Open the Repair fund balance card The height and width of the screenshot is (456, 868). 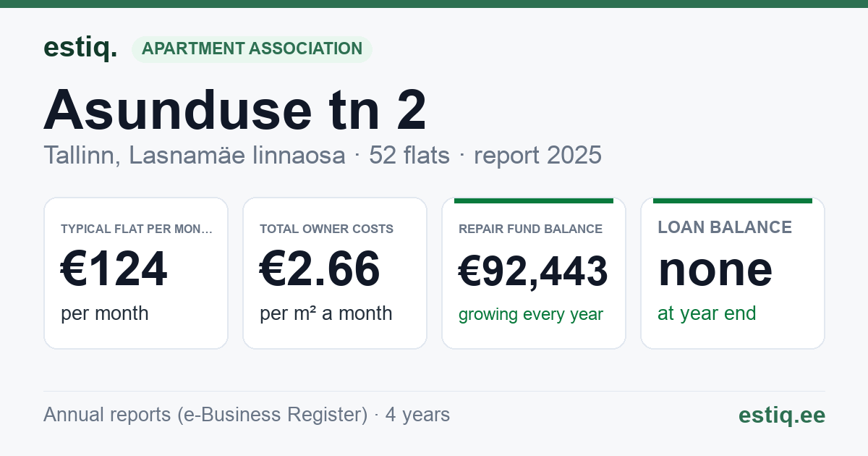[x=534, y=273]
